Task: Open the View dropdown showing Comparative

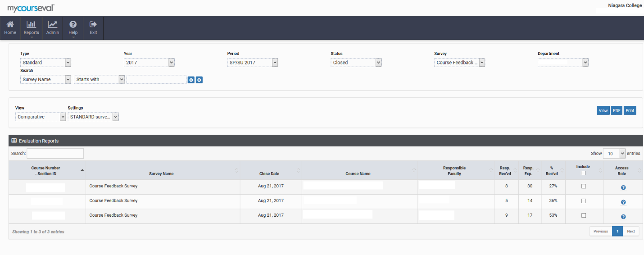Action: pos(41,117)
